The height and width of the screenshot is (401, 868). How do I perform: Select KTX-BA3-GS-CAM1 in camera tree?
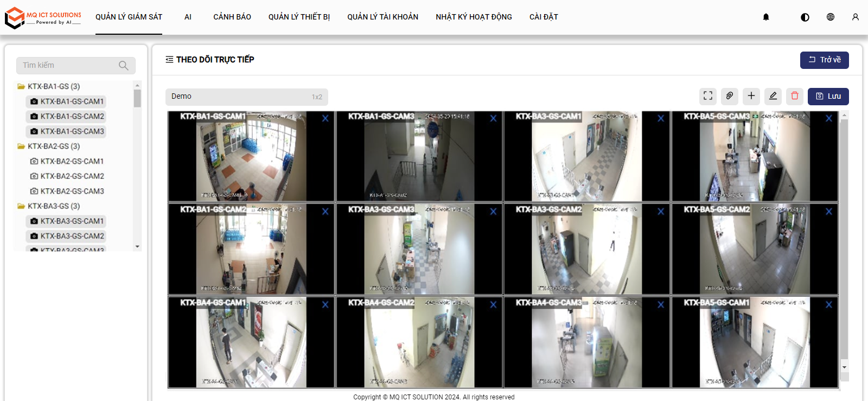(66, 221)
